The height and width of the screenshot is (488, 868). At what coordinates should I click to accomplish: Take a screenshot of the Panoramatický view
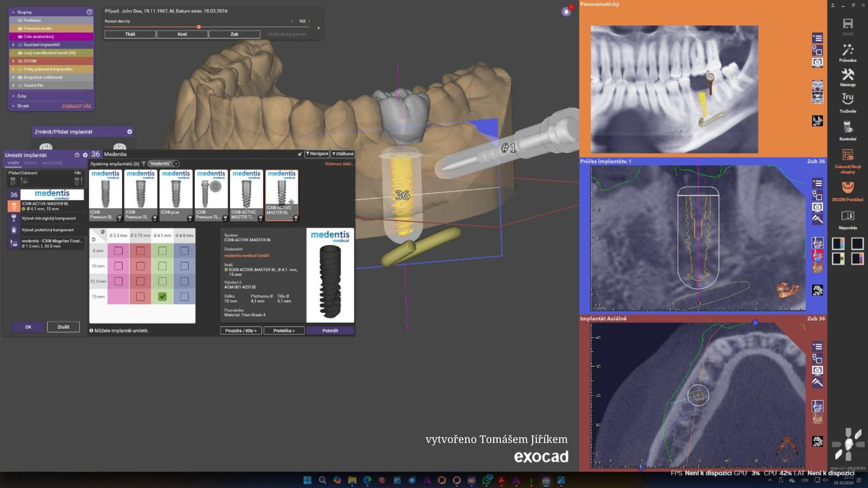[817, 62]
